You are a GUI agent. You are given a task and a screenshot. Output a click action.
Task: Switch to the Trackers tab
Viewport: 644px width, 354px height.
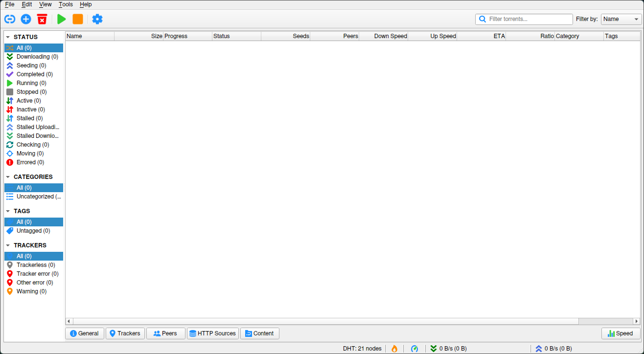125,333
